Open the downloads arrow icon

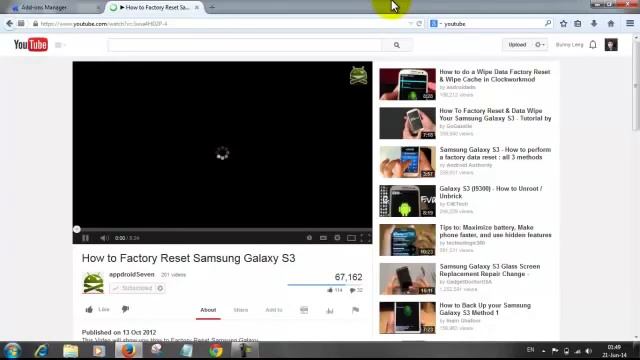pyautogui.click(x=594, y=24)
